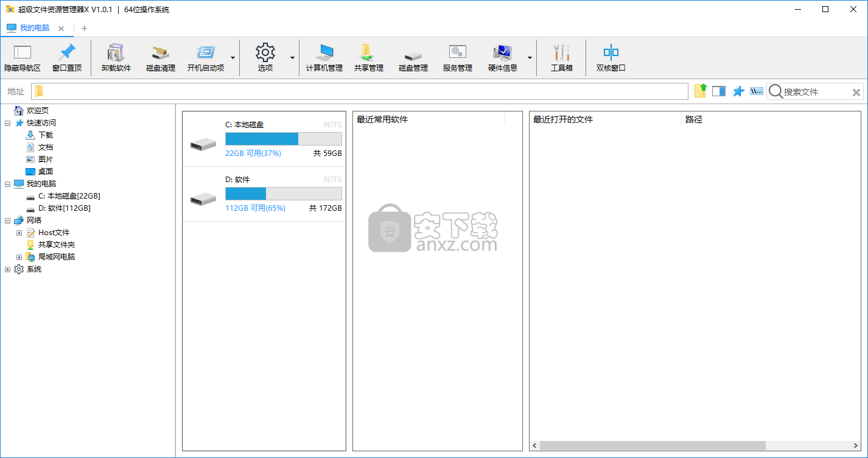Viewport: 868px width, 458px height.
Task: Click the 共 59GB total size text
Action: tap(327, 153)
